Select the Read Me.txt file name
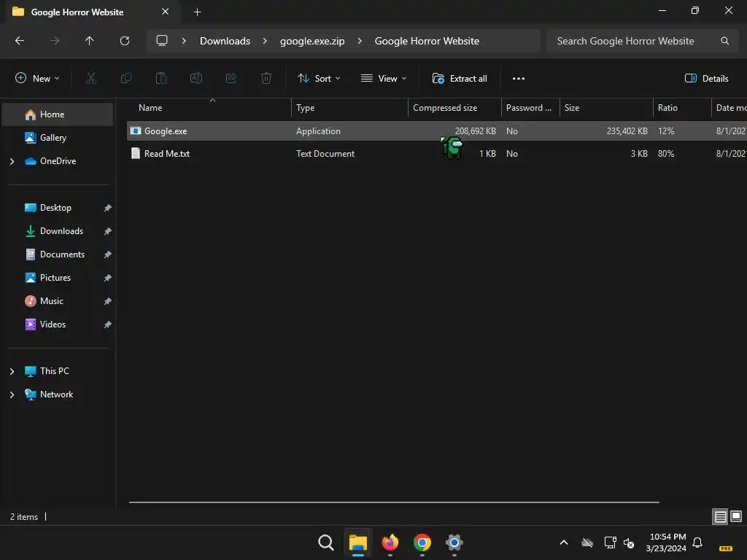 pos(167,153)
